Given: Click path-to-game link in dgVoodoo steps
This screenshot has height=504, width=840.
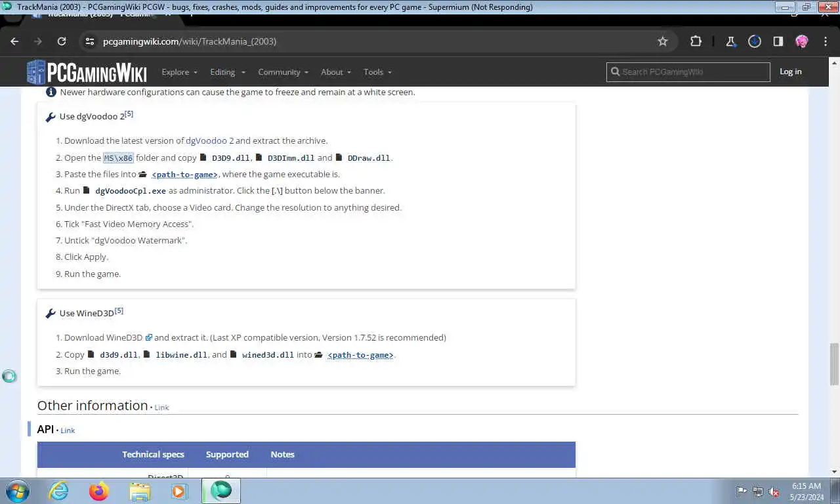Looking at the screenshot, I should [184, 175].
